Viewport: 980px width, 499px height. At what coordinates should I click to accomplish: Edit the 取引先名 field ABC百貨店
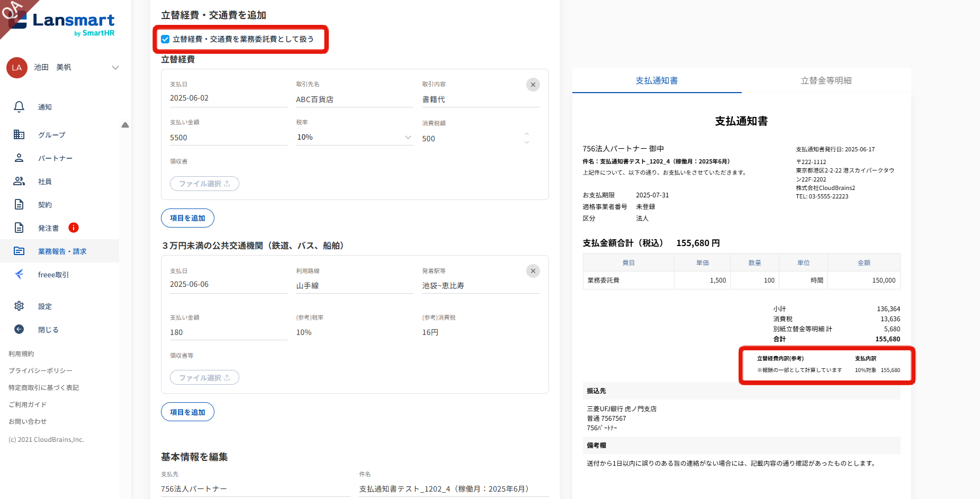pos(355,99)
